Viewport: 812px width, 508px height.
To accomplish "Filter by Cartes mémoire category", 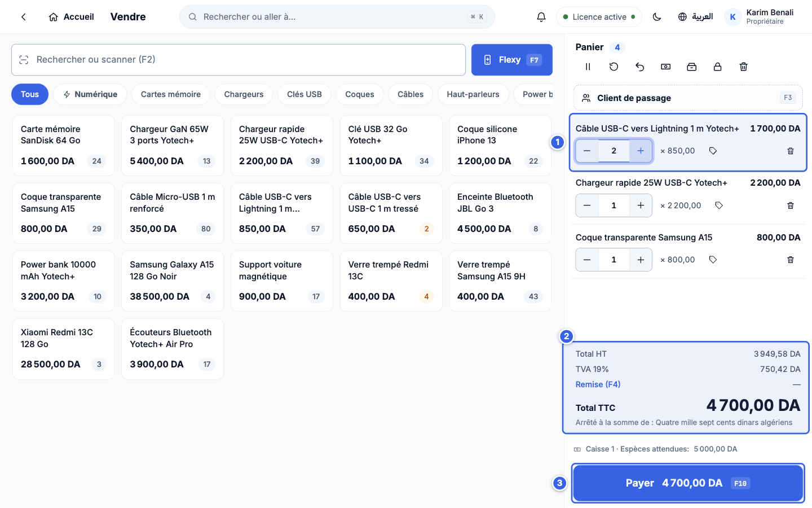I will (171, 94).
